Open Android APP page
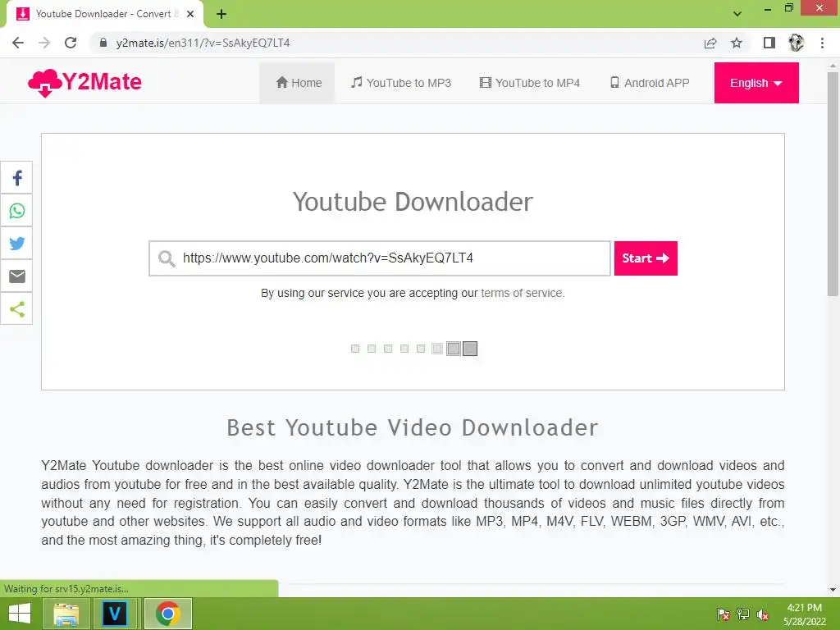 [x=650, y=83]
